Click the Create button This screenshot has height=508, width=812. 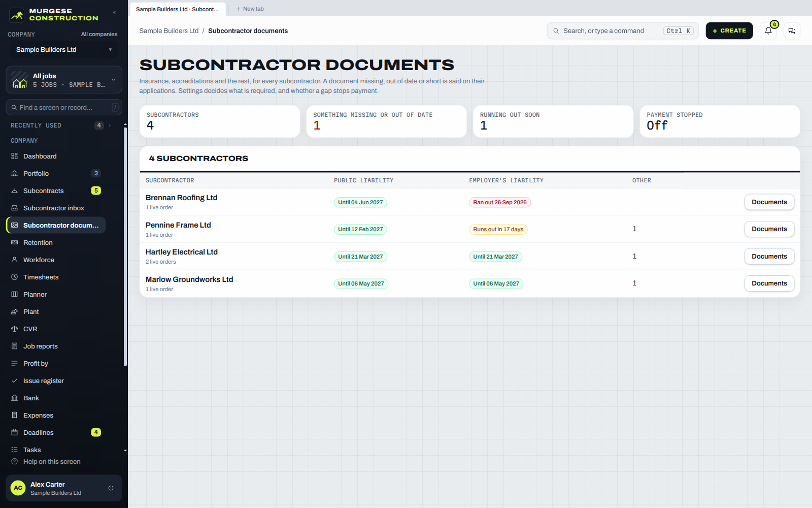[729, 31]
